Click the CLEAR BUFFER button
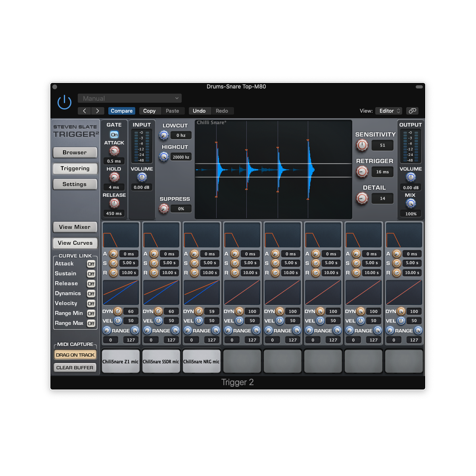The height and width of the screenshot is (476, 476). [75, 368]
